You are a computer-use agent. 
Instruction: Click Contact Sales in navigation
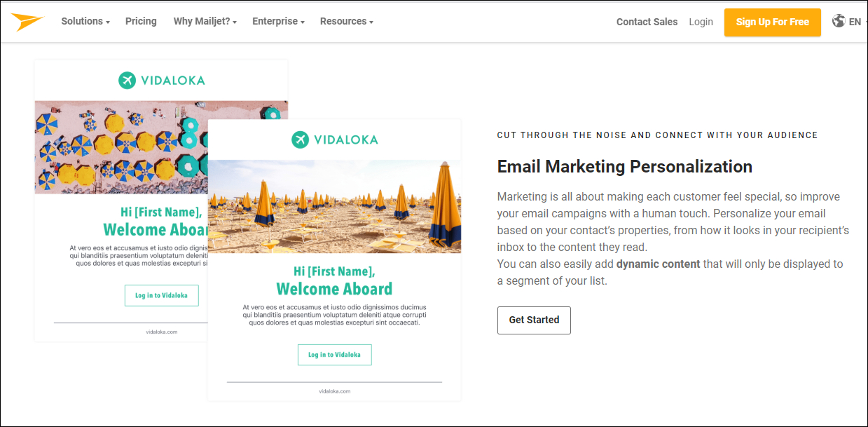pyautogui.click(x=647, y=22)
